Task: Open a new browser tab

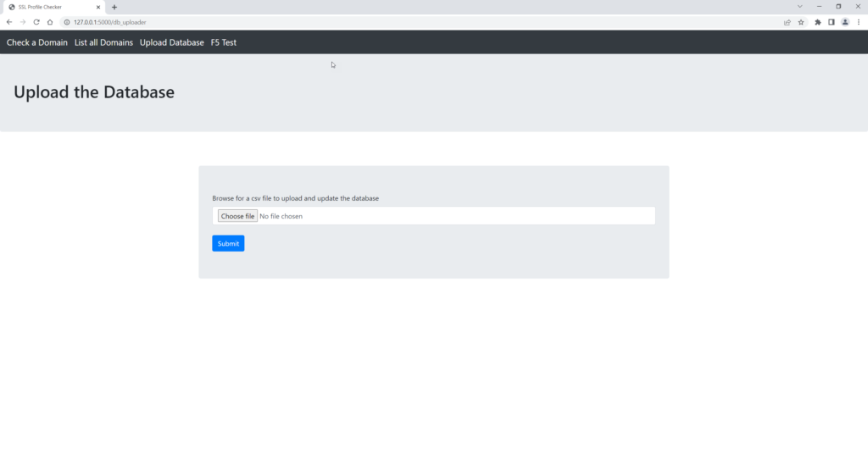Action: click(x=114, y=7)
